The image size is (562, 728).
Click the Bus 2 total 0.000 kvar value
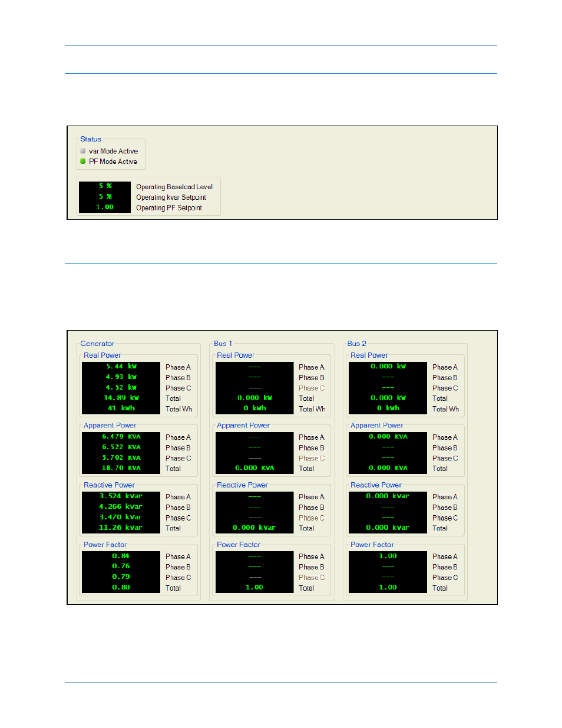pyautogui.click(x=388, y=528)
